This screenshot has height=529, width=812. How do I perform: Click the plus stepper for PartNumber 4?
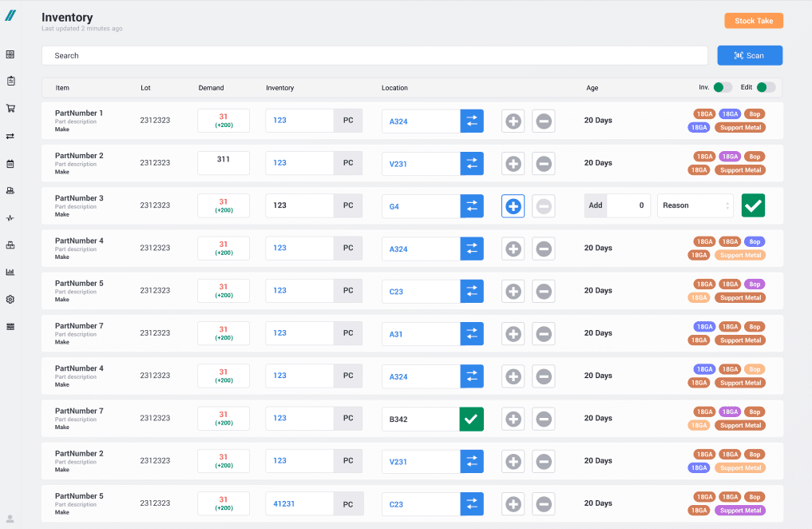(513, 248)
